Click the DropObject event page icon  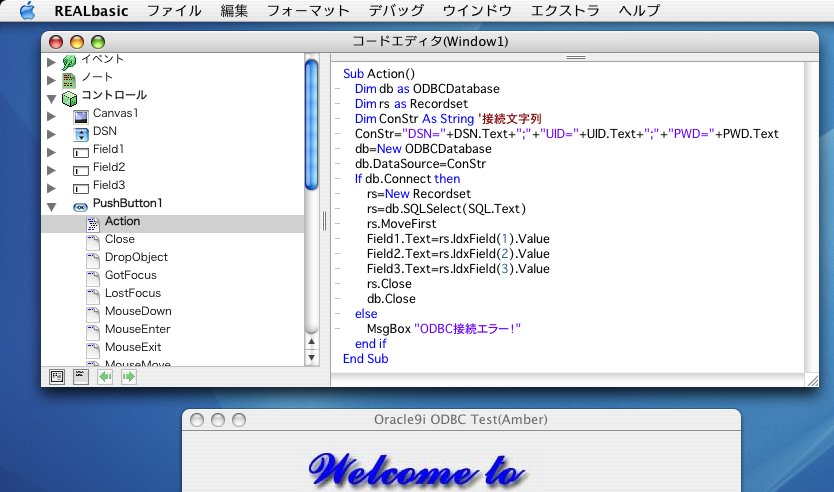pos(93,260)
